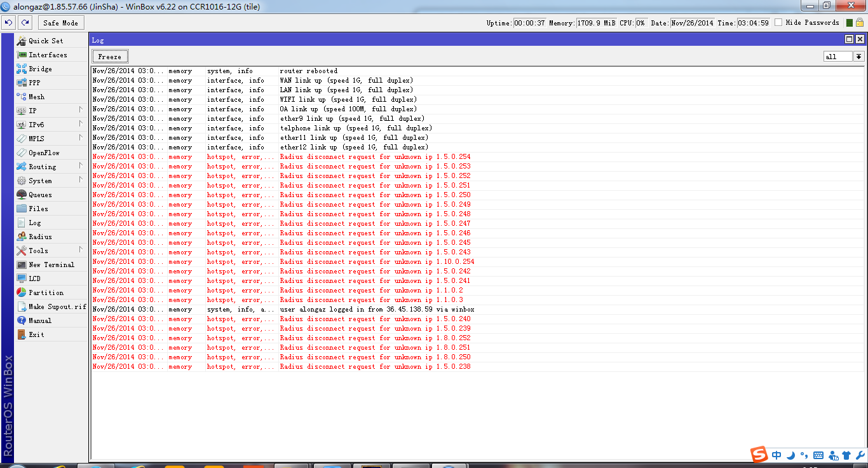Expand the Routing submenu arrow

(81, 166)
